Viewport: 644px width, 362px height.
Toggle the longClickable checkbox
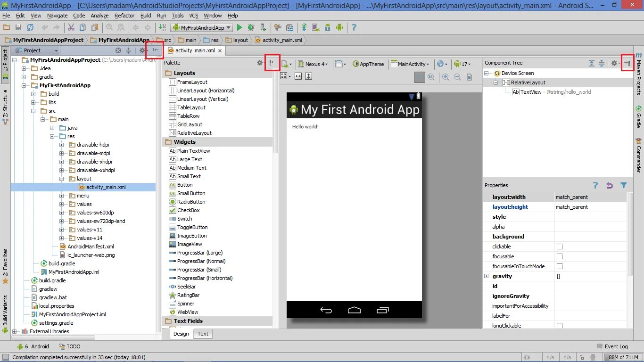pyautogui.click(x=560, y=326)
